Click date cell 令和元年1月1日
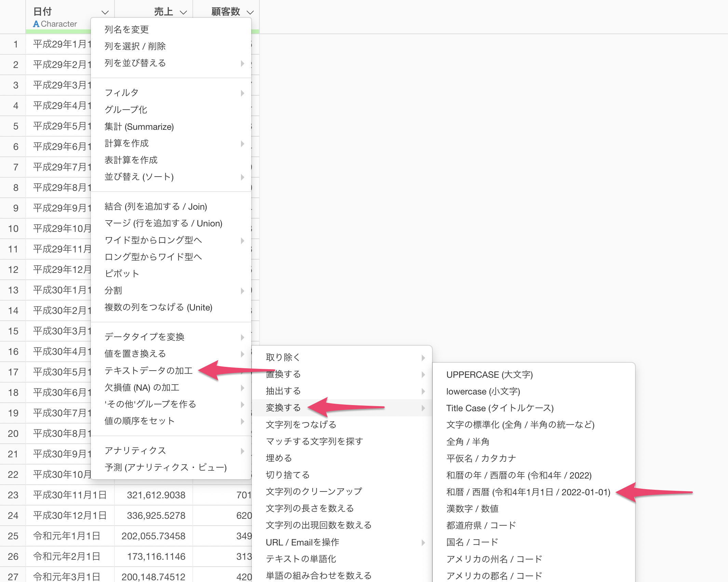728x582 pixels. click(70, 536)
